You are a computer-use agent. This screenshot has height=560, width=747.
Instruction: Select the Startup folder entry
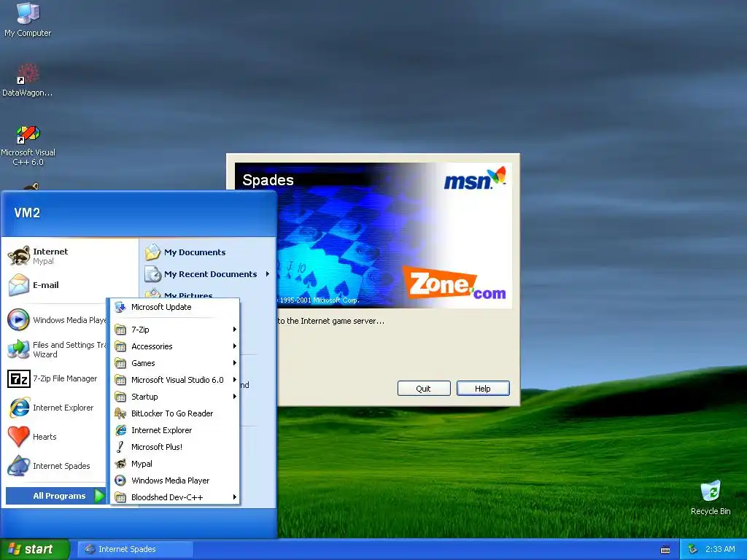pos(175,397)
